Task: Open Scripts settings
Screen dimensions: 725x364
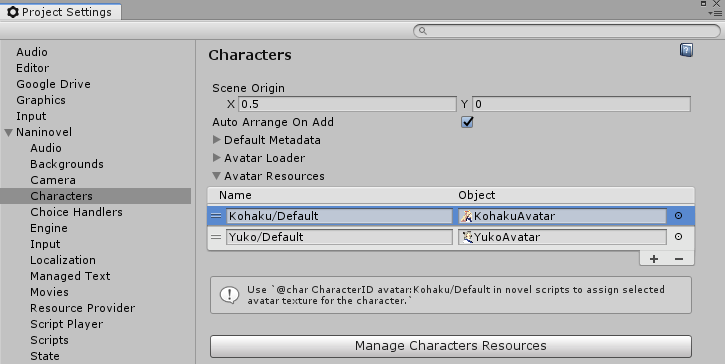Action: pyautogui.click(x=49, y=340)
